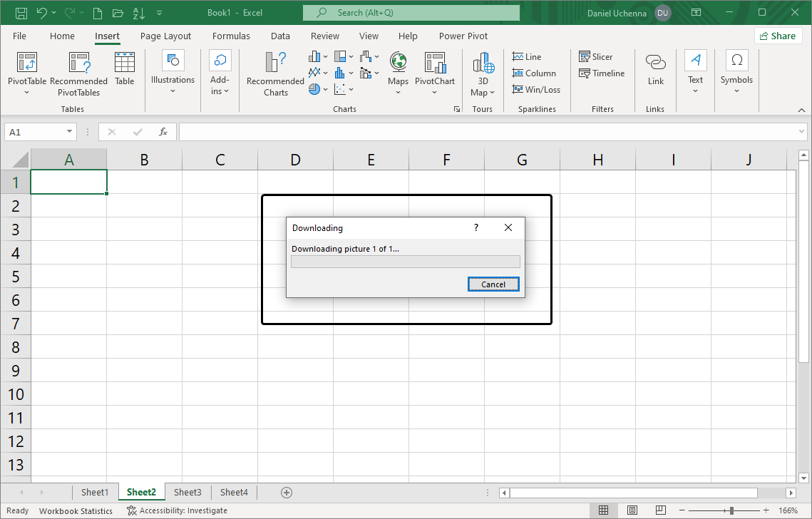Switch to Page Layout view in status bar

[x=632, y=510]
